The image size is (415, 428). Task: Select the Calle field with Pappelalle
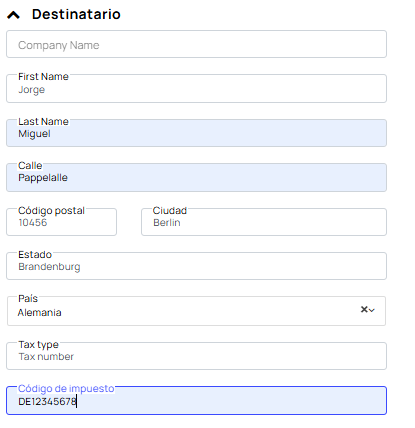(196, 177)
